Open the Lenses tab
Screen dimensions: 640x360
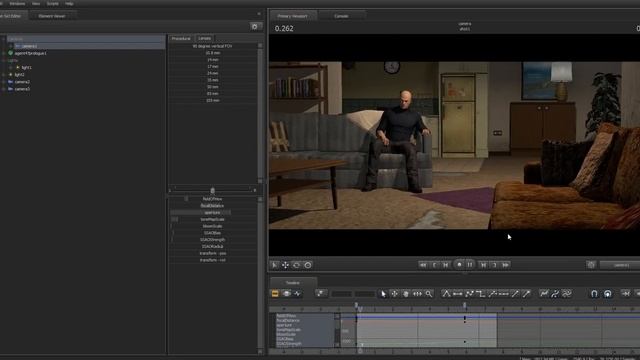204,38
